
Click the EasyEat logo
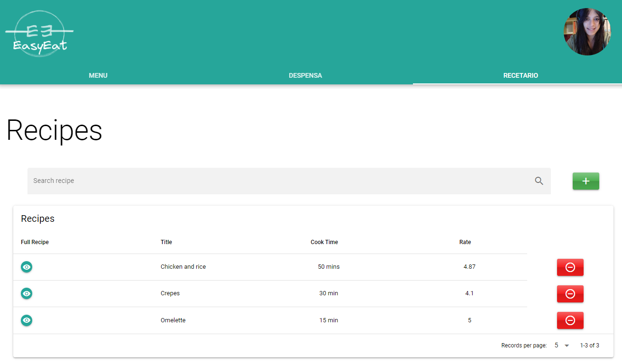click(x=39, y=32)
